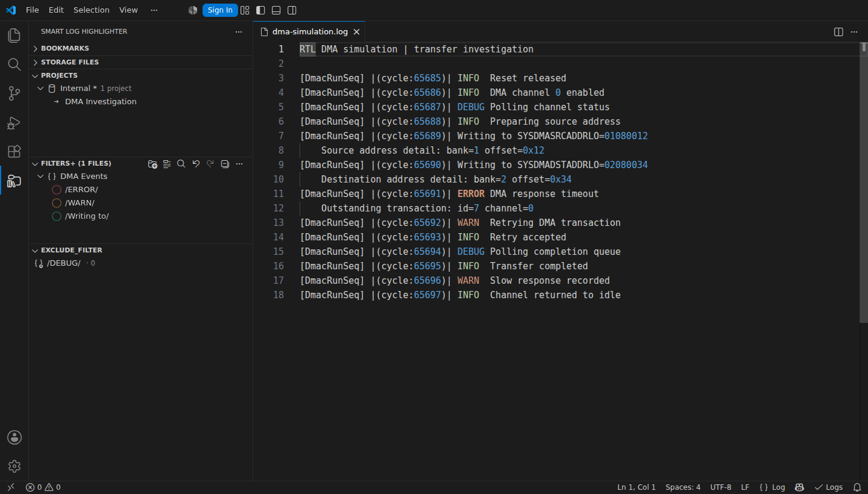This screenshot has height=494, width=868.
Task: Open the Selection menu
Action: pos(92,10)
